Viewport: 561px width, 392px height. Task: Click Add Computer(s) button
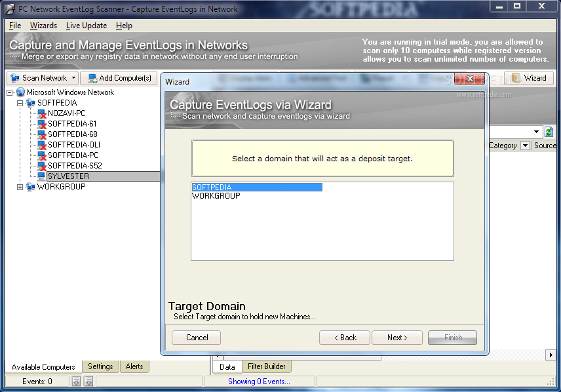click(119, 78)
